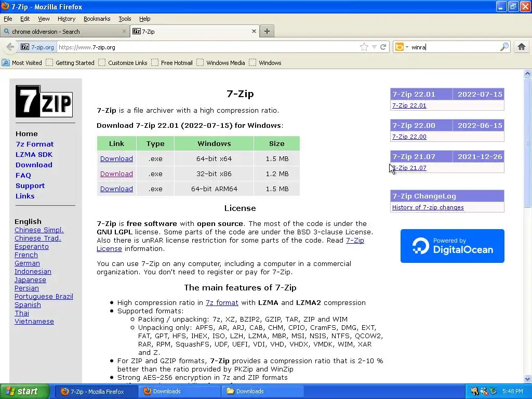Click the search magnifier icon
The width and height of the screenshot is (532, 399).
point(504,47)
